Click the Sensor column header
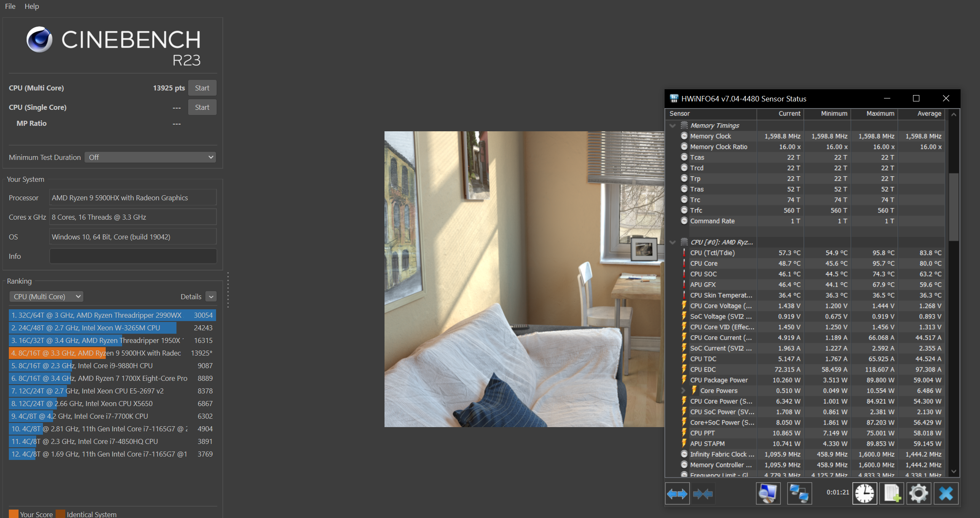Image resolution: width=980 pixels, height=518 pixels. (x=711, y=114)
